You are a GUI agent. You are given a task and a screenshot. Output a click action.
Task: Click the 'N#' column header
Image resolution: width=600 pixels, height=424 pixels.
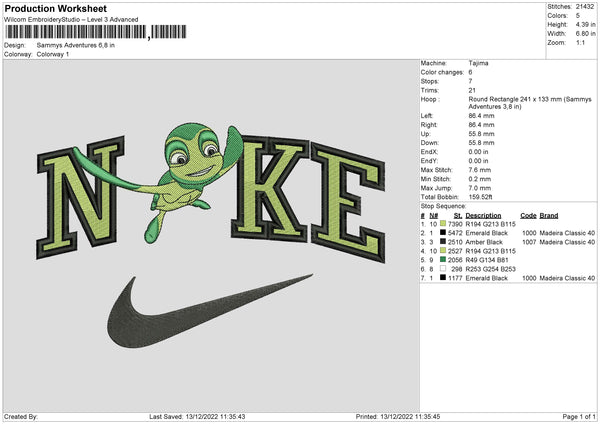pos(434,215)
